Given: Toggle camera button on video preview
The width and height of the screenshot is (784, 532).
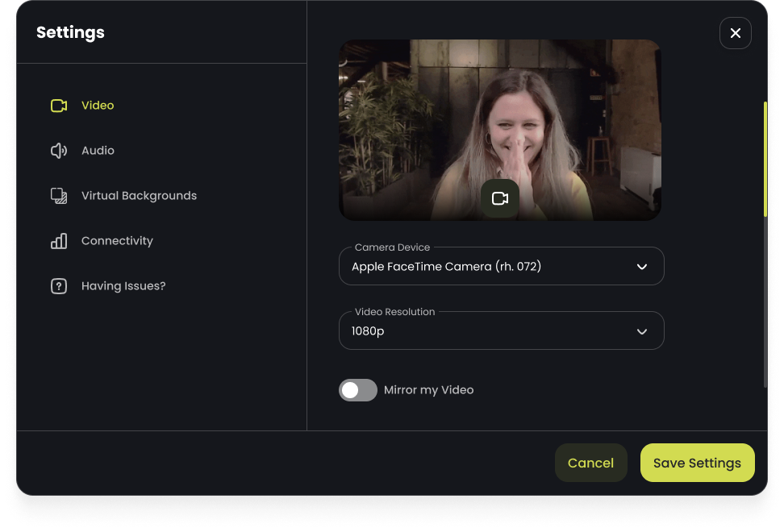Looking at the screenshot, I should pyautogui.click(x=500, y=198).
